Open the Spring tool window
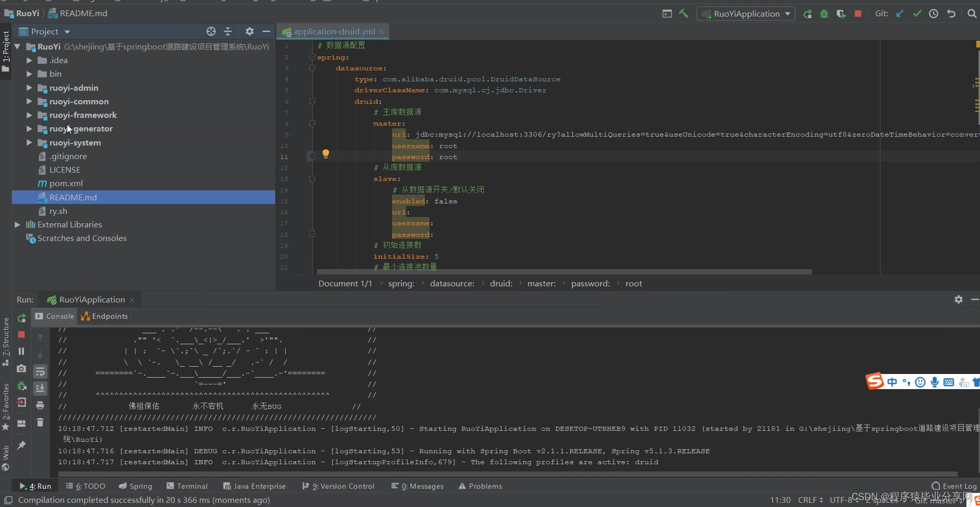The image size is (980, 507). tap(136, 486)
